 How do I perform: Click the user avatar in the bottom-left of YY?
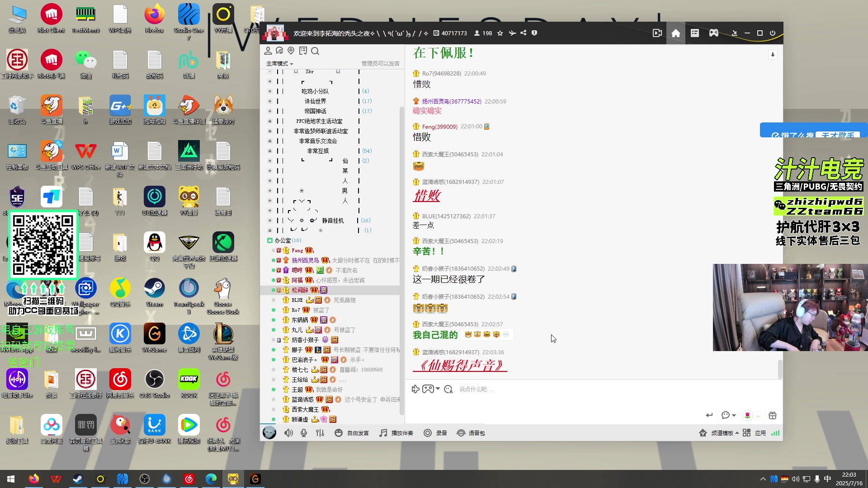click(269, 432)
